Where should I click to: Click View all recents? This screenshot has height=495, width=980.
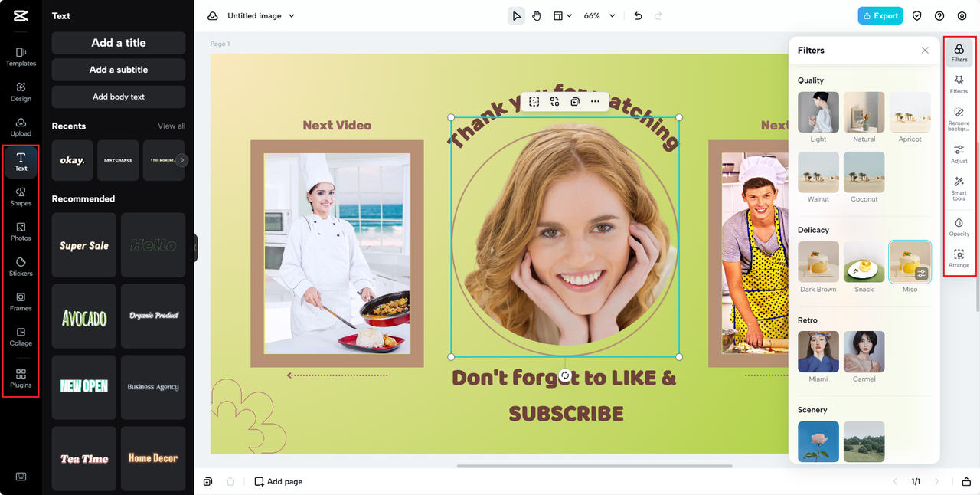171,126
